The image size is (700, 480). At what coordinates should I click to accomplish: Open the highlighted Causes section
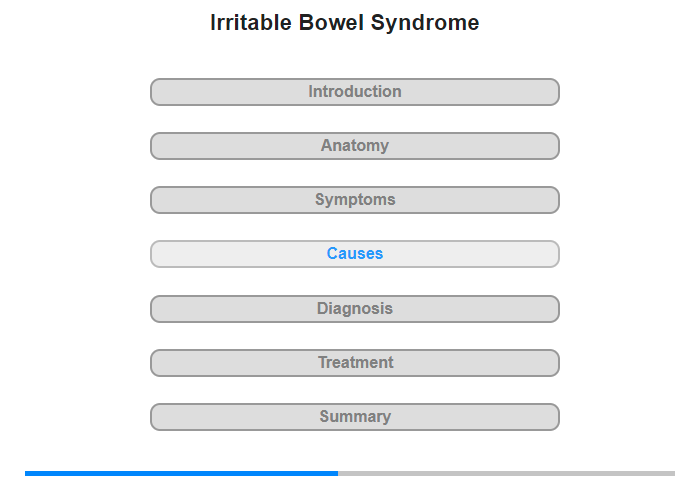point(355,254)
